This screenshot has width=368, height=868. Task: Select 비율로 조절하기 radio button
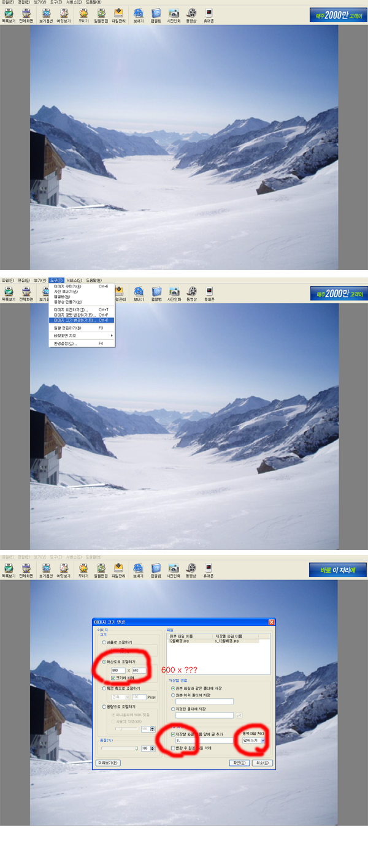coord(104,643)
